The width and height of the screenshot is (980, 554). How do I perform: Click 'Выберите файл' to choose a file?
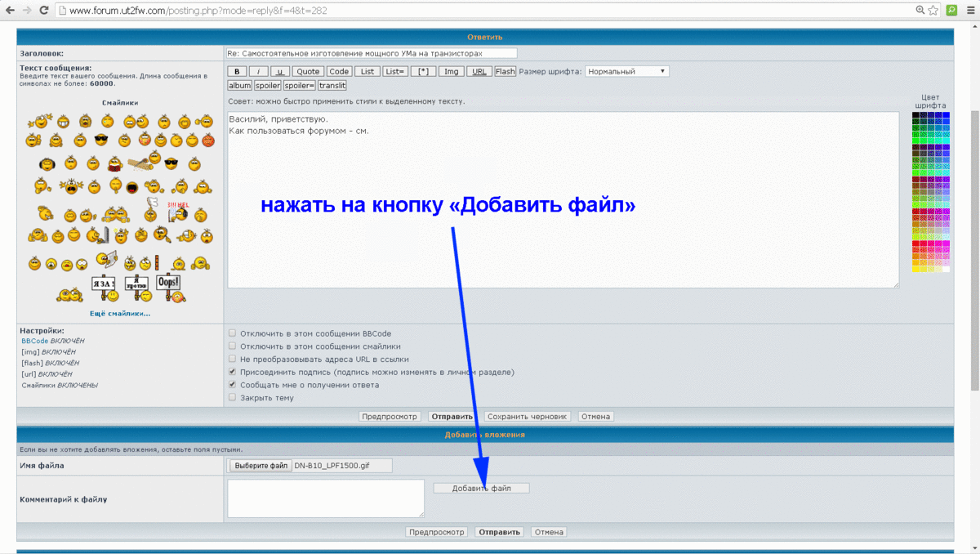click(261, 466)
